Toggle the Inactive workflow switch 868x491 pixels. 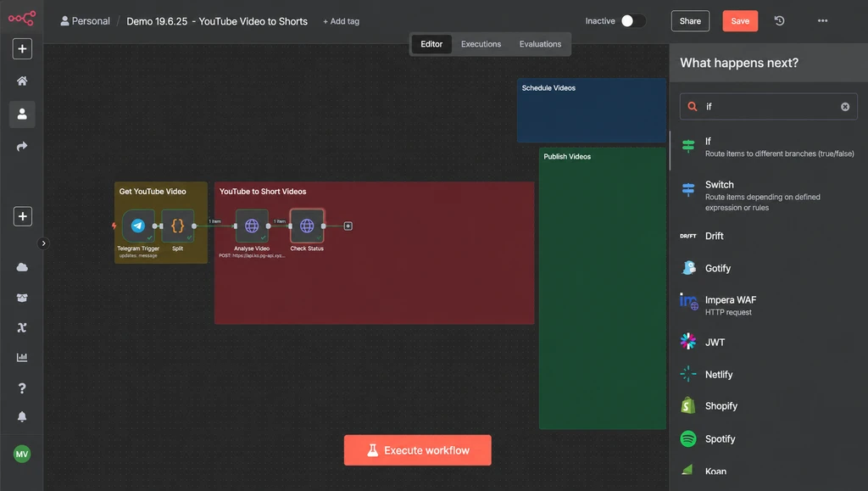pyautogui.click(x=632, y=21)
